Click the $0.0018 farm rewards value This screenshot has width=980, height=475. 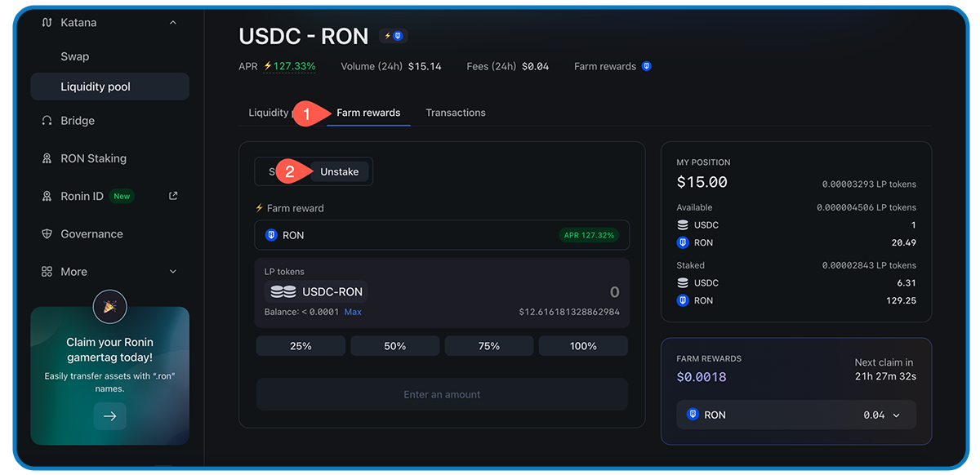[702, 377]
